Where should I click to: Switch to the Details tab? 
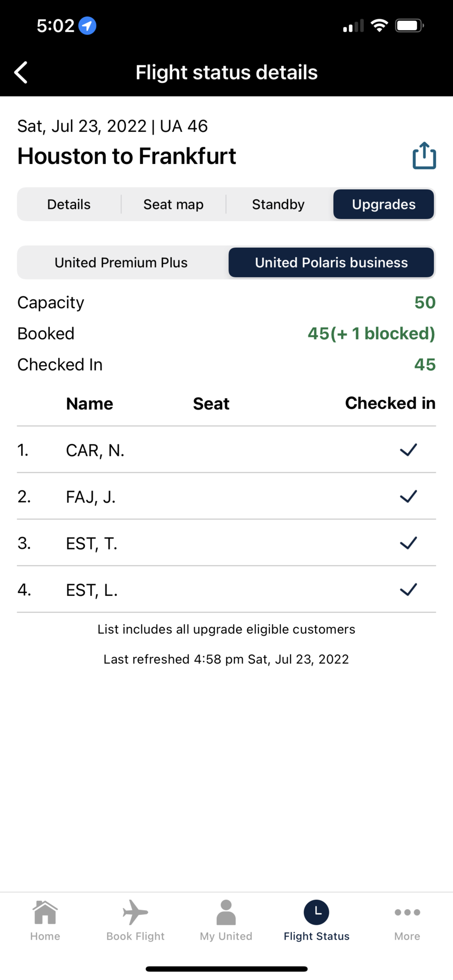click(x=69, y=204)
